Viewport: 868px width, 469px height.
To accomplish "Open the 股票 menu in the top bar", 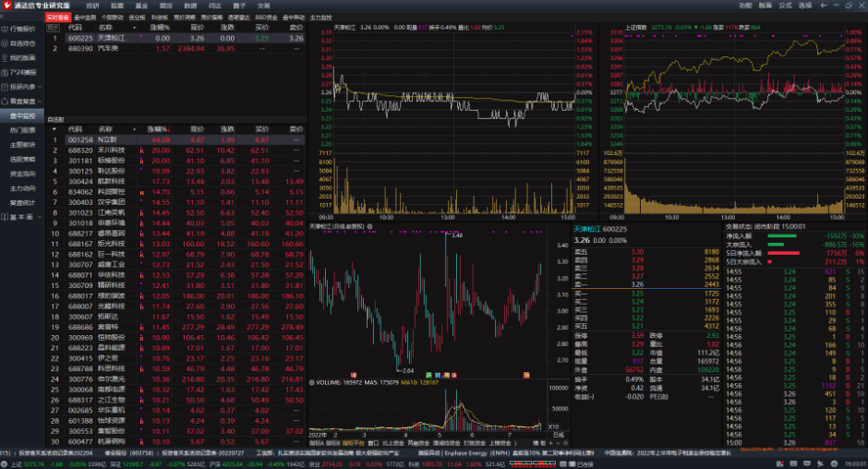I will [117, 6].
